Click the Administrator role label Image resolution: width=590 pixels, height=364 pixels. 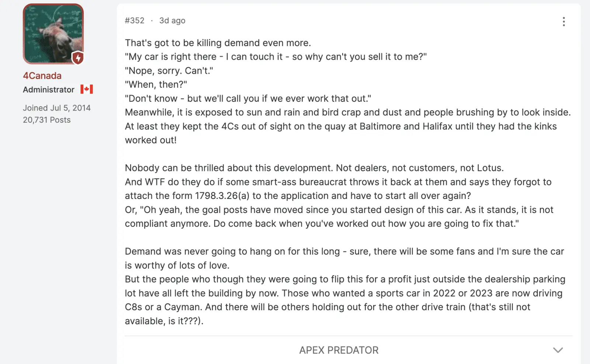(49, 90)
